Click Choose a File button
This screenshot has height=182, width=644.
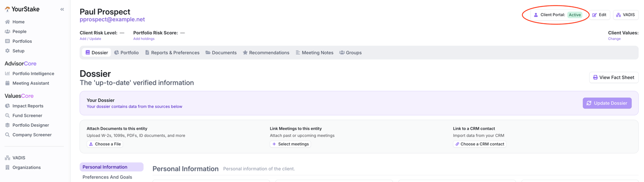[x=105, y=144]
